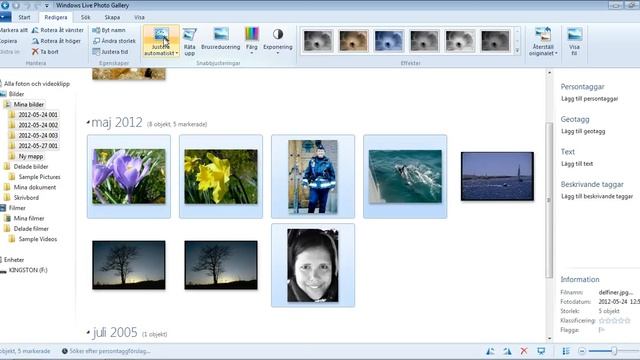
Task: Select folder 2012-05-27 001
Action: tap(38, 146)
